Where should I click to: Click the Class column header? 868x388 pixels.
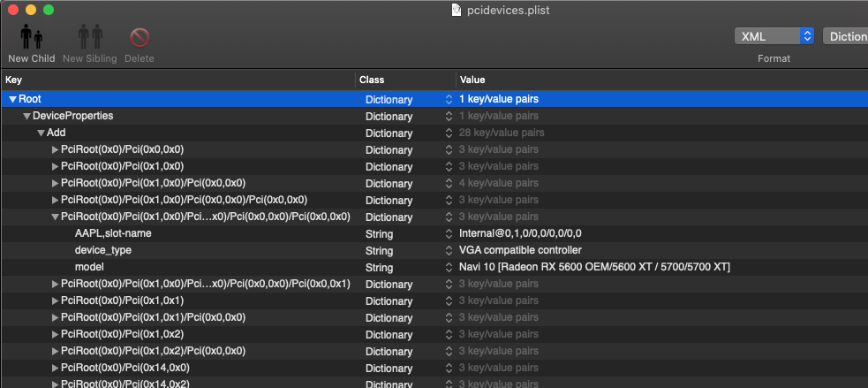[405, 80]
